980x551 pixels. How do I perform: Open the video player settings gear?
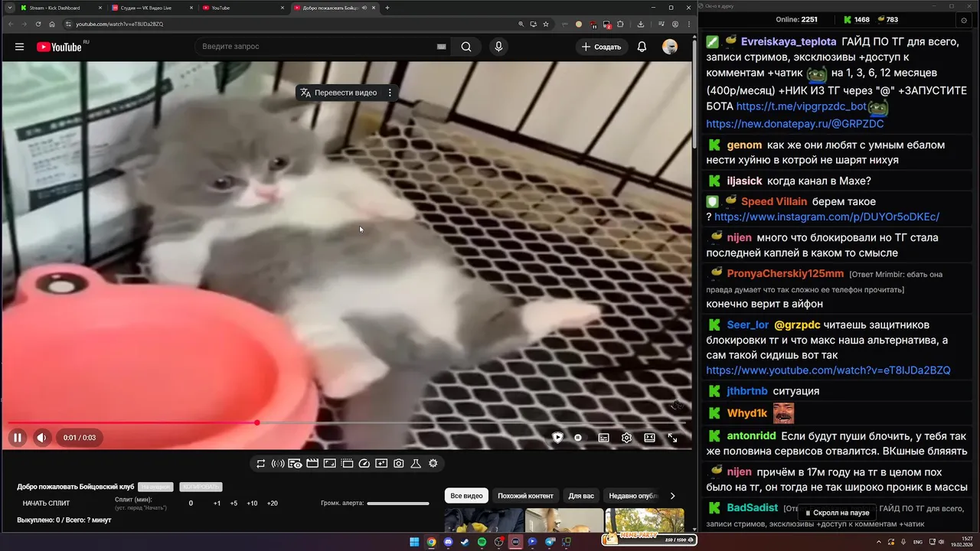point(626,438)
